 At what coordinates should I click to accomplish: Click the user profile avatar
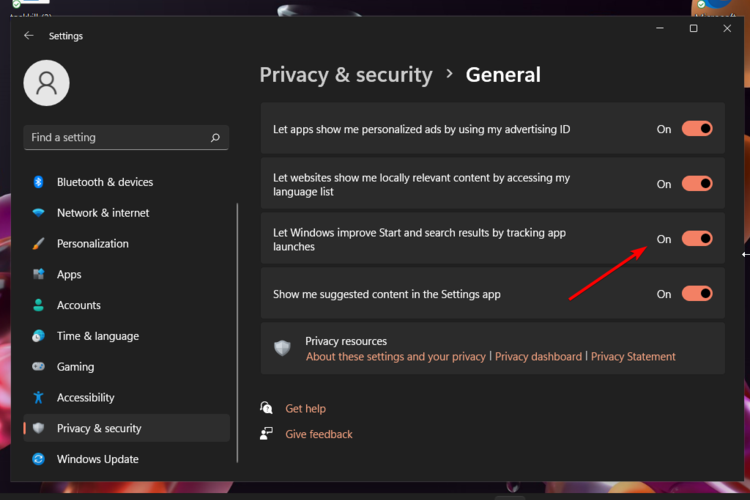[x=46, y=83]
